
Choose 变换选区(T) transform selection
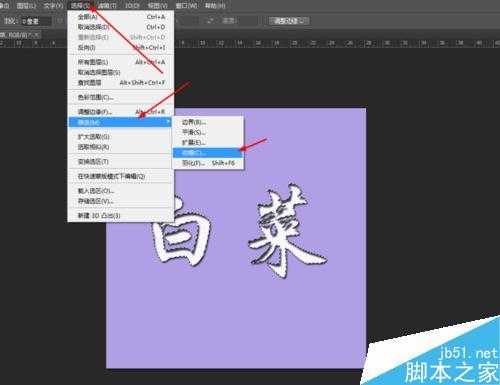(121, 162)
